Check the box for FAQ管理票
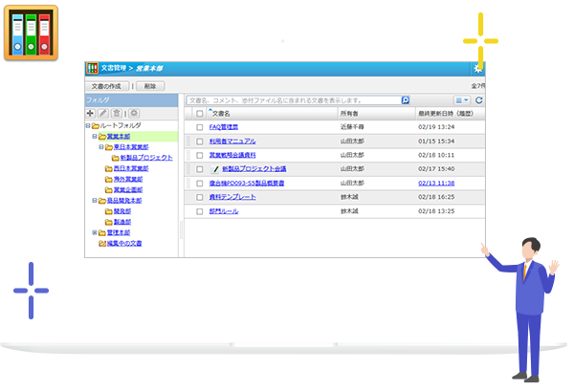The image size is (574, 392). pos(200,126)
